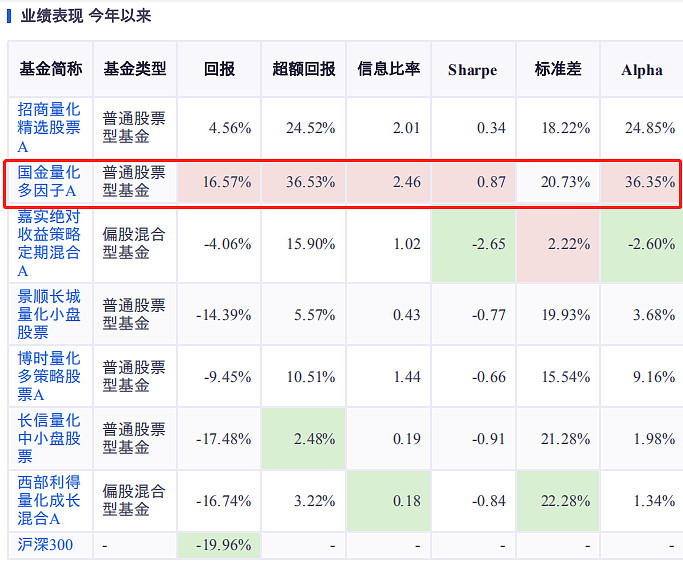Open the 景顺长城量化小盘股票 fund link
The image size is (683, 564).
point(49,314)
